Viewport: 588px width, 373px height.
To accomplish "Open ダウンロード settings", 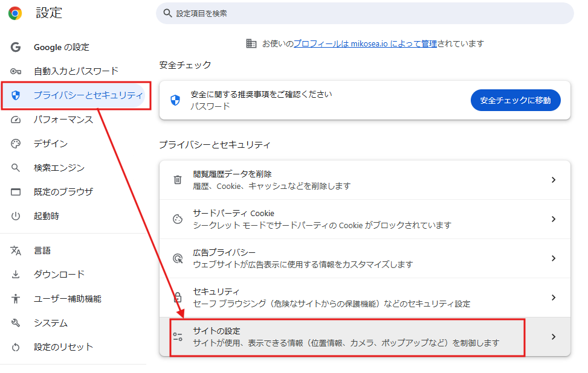I will click(59, 275).
